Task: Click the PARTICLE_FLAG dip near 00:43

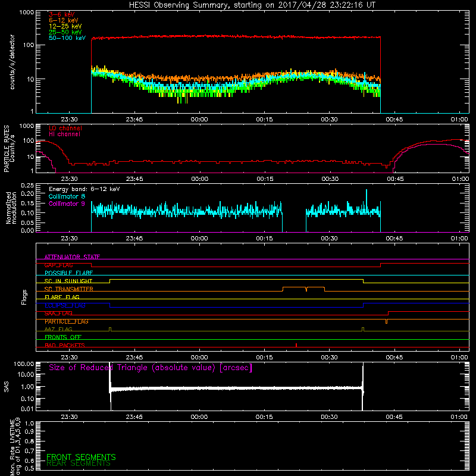Action: pyautogui.click(x=386, y=321)
